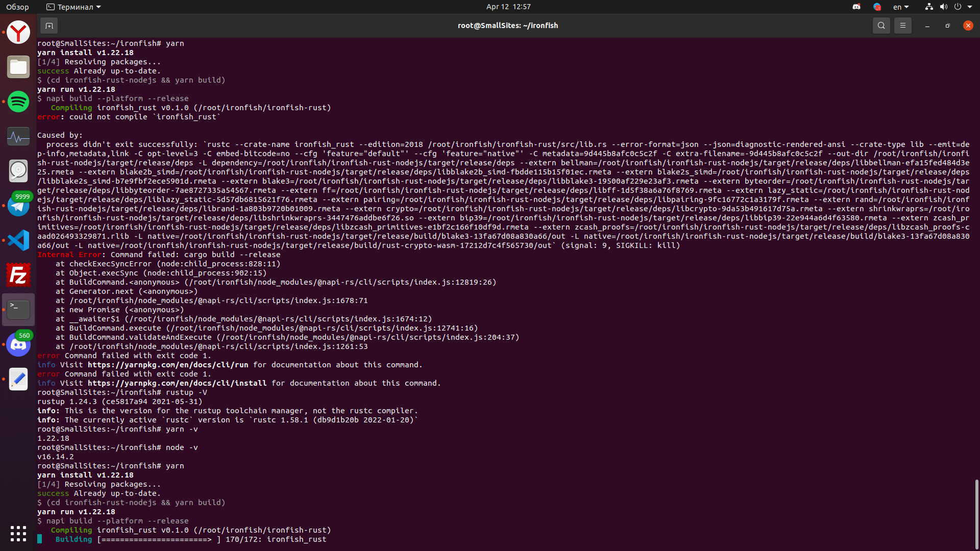Open the Обзор activities overview

17,7
